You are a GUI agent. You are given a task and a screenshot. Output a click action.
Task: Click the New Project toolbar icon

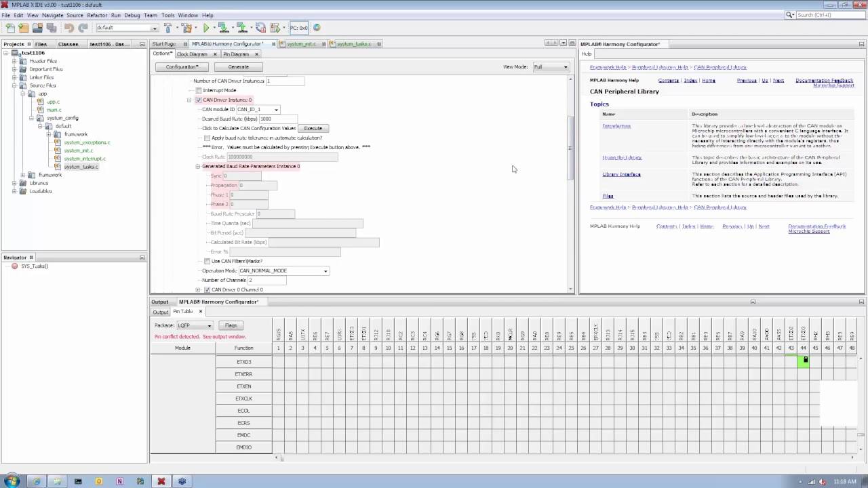point(24,28)
